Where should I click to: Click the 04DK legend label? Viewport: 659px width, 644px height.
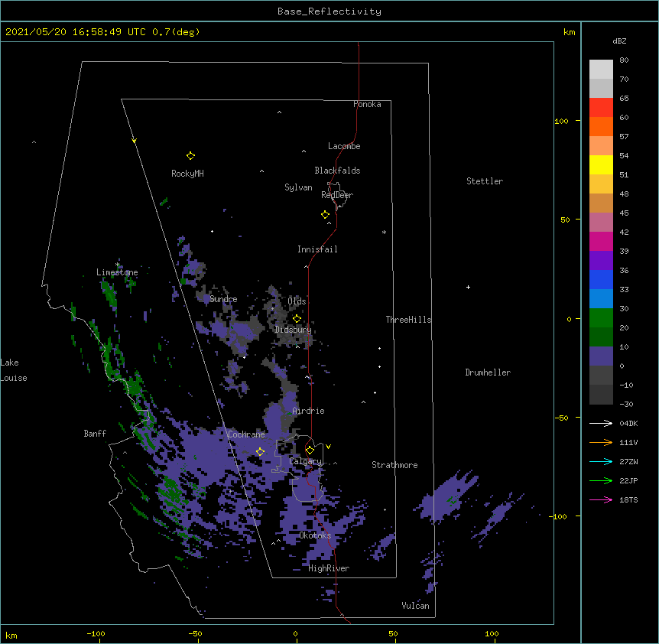pos(628,423)
